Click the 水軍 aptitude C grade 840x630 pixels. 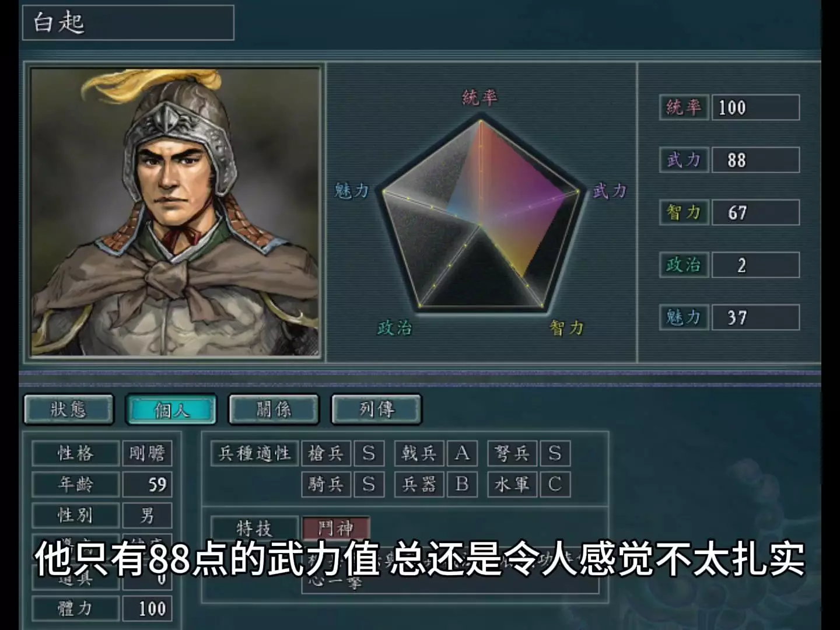click(x=555, y=484)
